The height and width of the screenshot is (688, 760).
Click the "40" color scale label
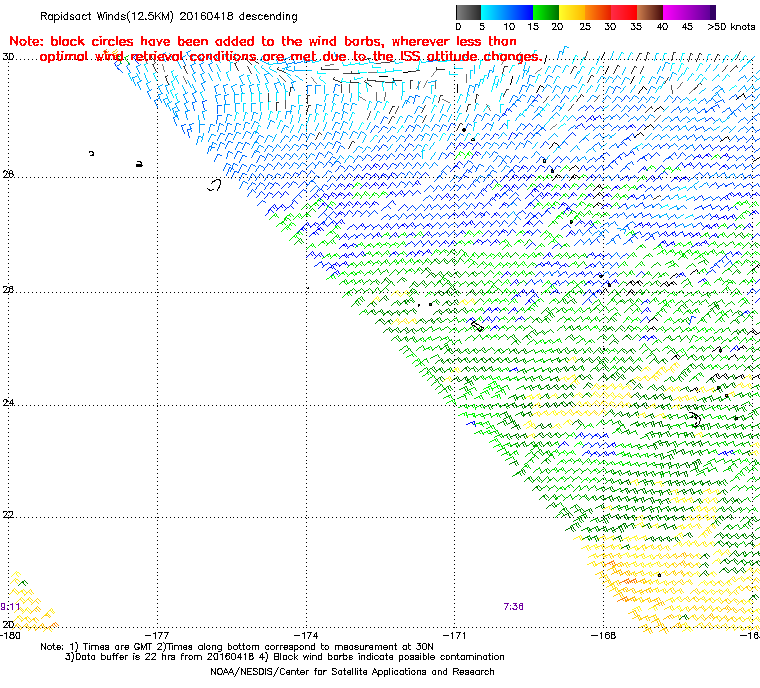click(662, 27)
